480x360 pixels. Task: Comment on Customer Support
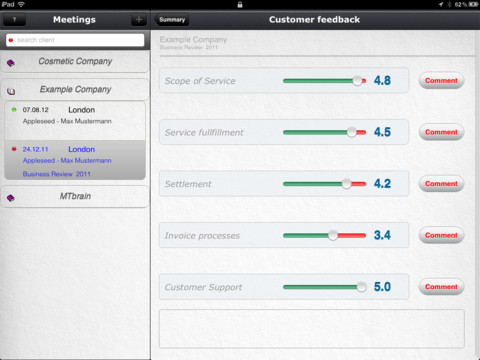tap(441, 287)
